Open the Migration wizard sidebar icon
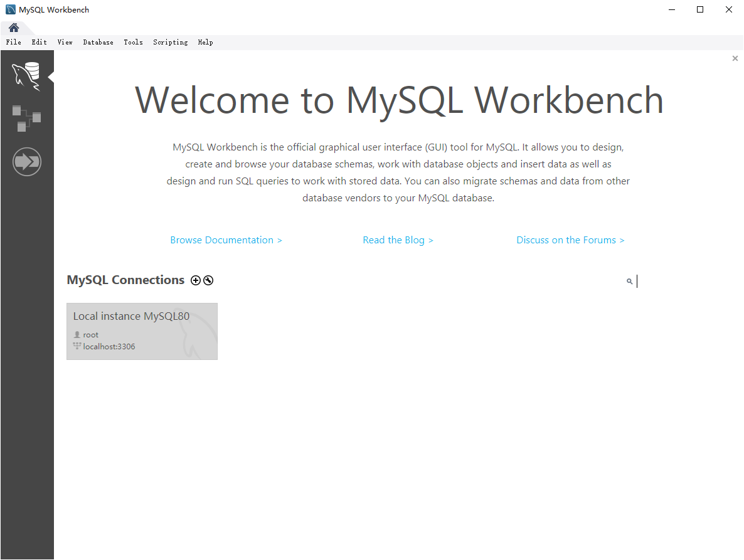Image resolution: width=744 pixels, height=560 pixels. (x=27, y=162)
